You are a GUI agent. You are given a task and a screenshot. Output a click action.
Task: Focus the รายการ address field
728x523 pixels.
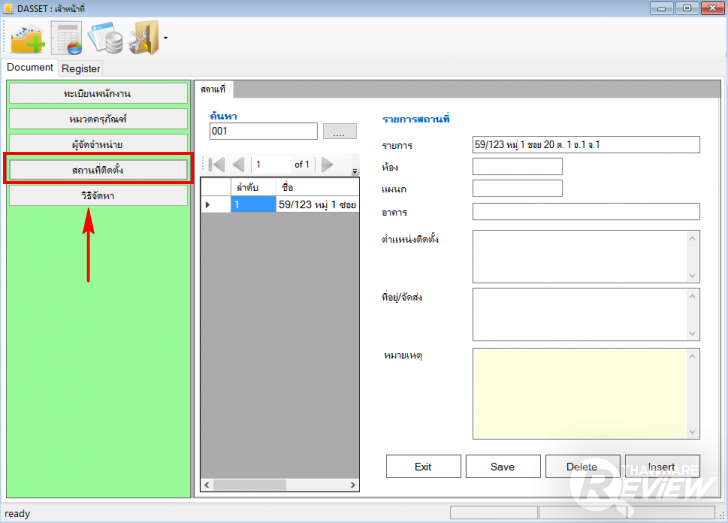tap(586, 144)
